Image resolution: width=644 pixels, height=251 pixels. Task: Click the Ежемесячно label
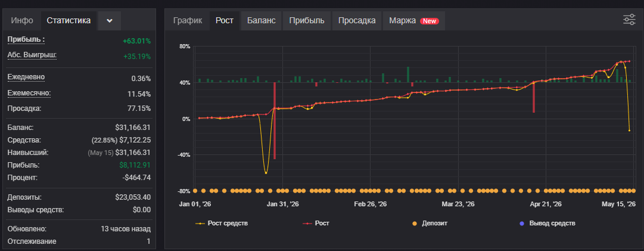[29, 93]
